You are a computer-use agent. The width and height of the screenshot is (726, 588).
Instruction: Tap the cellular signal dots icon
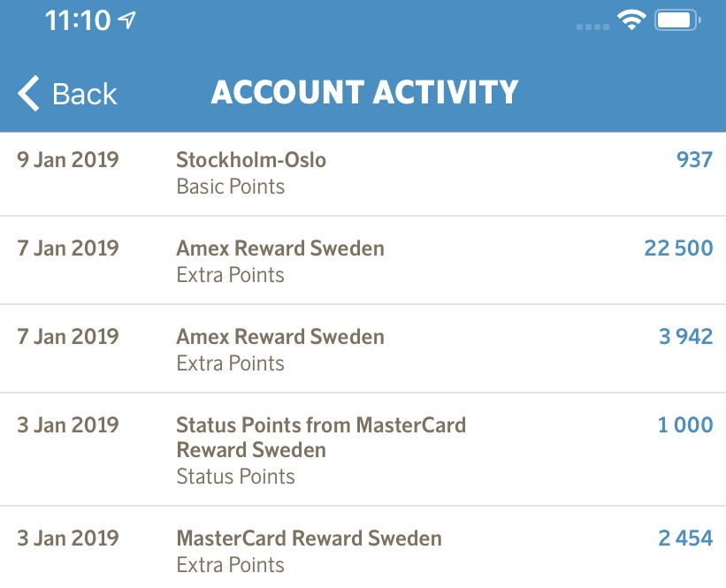coord(592,26)
